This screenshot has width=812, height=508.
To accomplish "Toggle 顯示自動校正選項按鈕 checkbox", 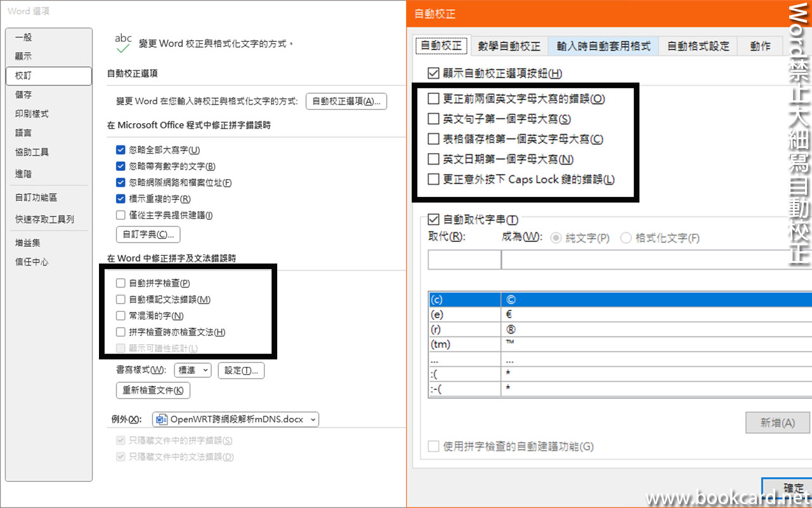I will click(434, 73).
